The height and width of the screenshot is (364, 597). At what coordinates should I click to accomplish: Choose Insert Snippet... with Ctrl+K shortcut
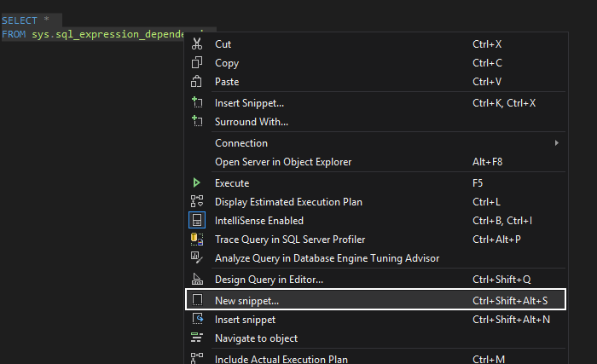[x=249, y=103]
